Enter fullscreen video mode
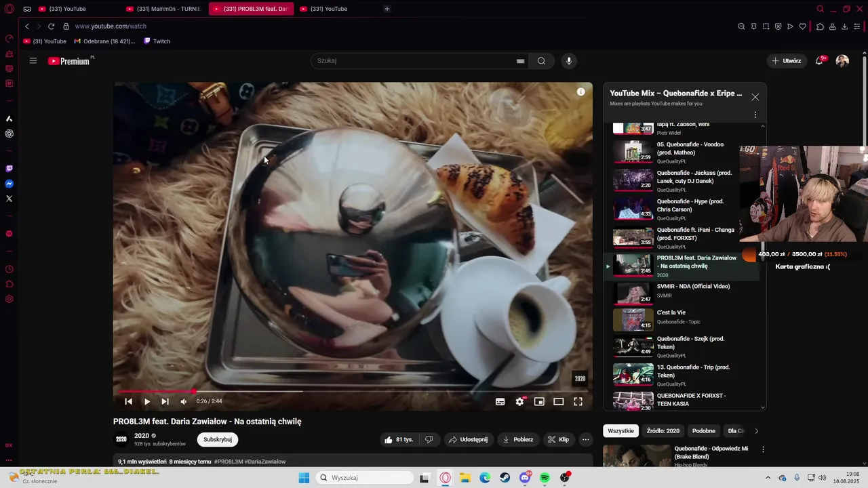The width and height of the screenshot is (868, 488). tap(578, 401)
